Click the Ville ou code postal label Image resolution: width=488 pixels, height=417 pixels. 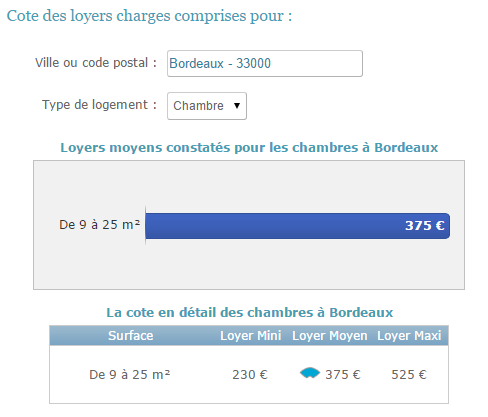(96, 63)
